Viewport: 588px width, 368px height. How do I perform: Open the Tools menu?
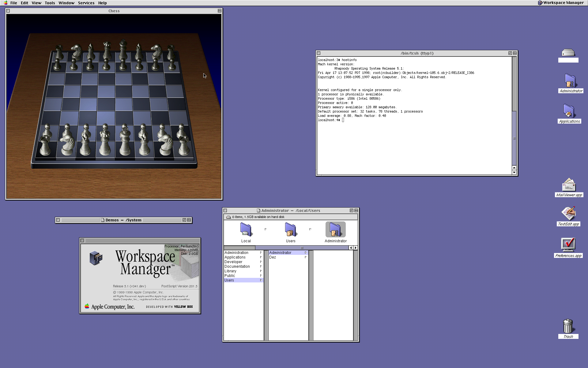[x=50, y=3]
